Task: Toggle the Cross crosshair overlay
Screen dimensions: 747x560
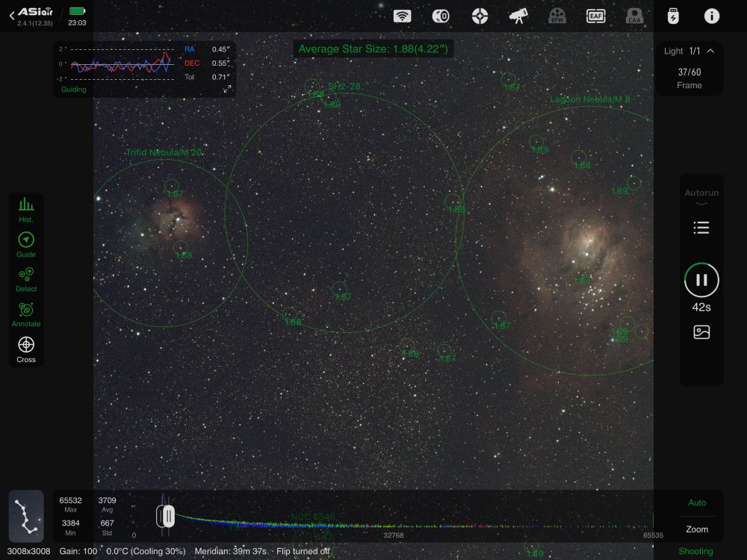Action: 26,349
